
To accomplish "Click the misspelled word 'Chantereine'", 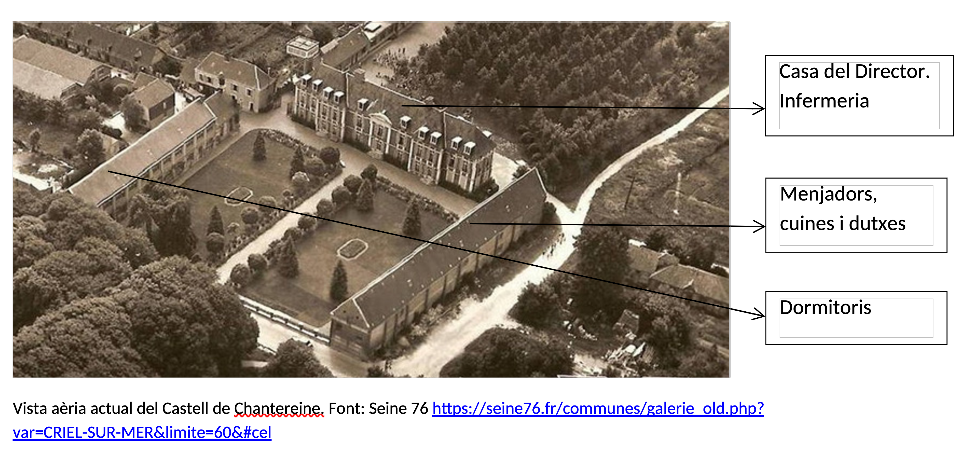I will [278, 408].
